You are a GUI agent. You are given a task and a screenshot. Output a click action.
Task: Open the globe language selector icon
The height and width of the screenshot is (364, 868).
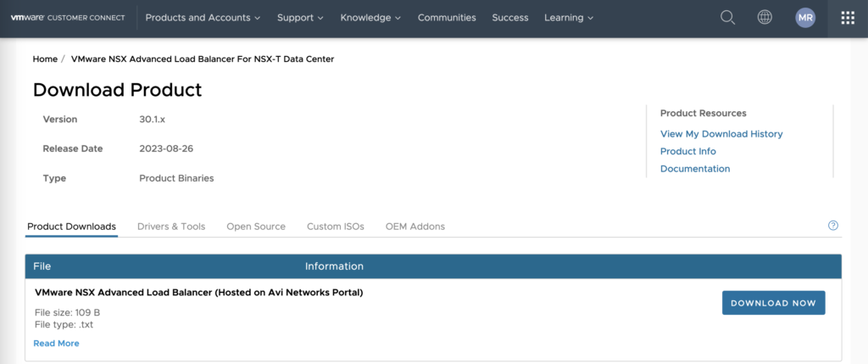point(765,18)
